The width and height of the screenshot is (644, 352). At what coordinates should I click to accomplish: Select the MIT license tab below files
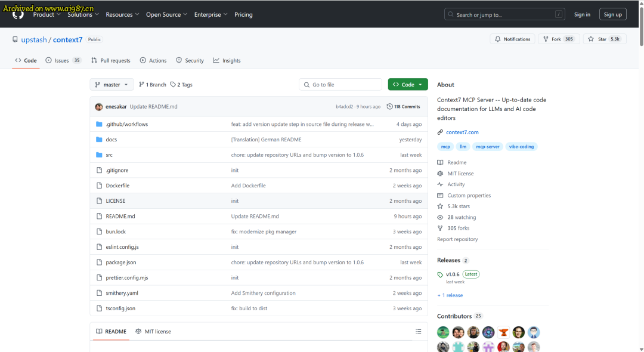click(153, 332)
